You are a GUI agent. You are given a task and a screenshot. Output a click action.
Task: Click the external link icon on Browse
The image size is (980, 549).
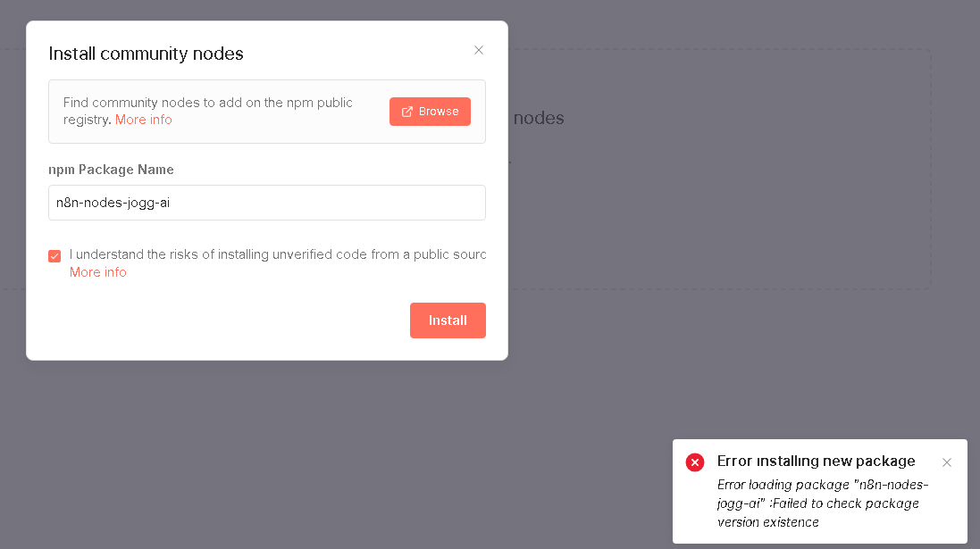pyautogui.click(x=407, y=112)
